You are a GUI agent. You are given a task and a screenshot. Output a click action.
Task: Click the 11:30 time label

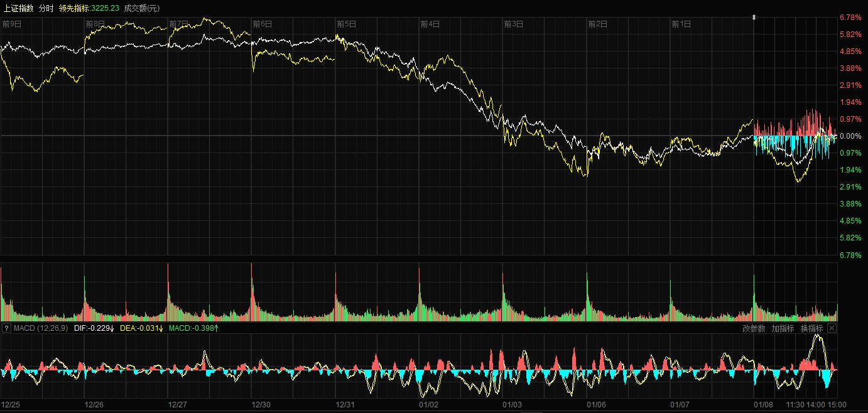(795, 405)
